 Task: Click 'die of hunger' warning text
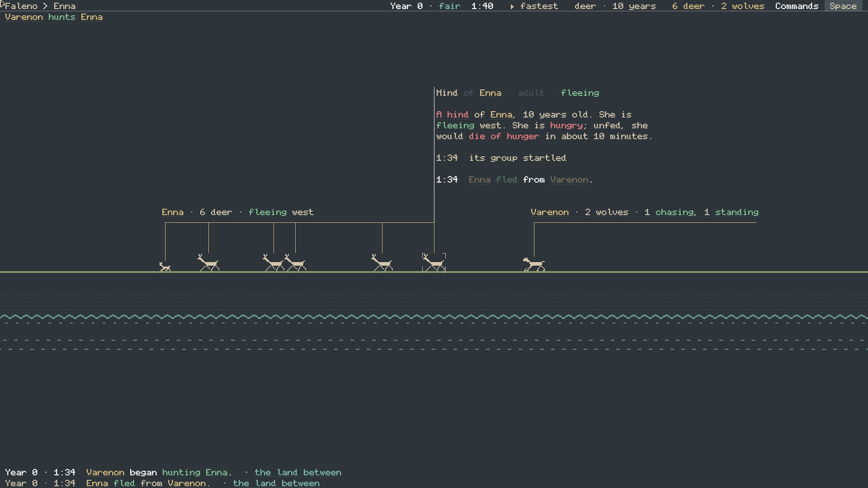504,136
